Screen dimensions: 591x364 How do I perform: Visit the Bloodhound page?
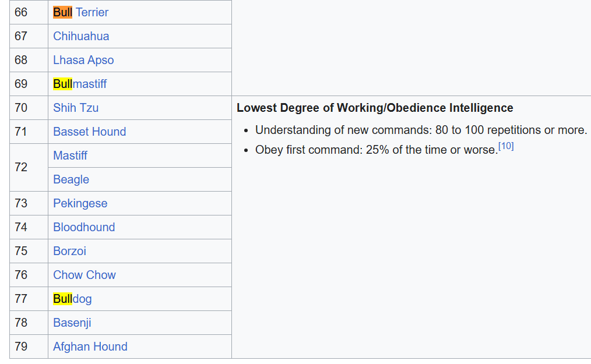pyautogui.click(x=84, y=227)
